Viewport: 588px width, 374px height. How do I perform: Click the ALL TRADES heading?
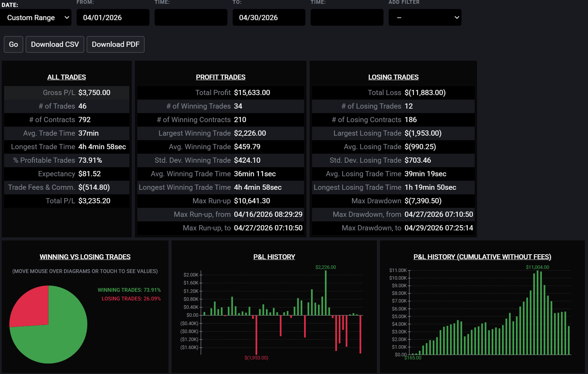[67, 77]
